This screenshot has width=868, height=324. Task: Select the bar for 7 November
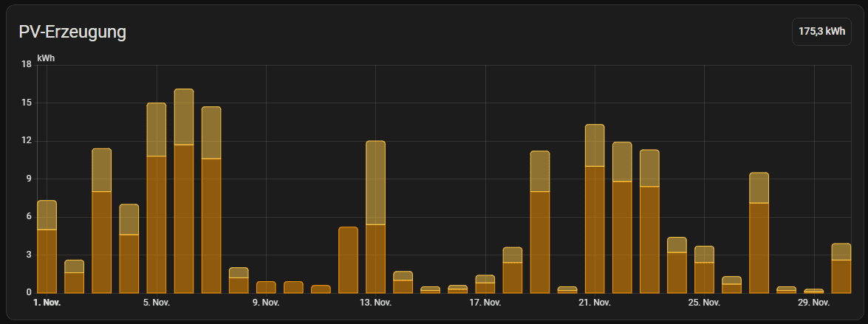point(211,199)
